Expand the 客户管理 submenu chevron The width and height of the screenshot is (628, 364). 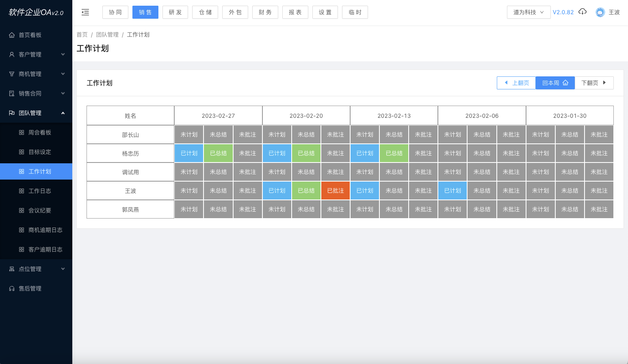(63, 54)
